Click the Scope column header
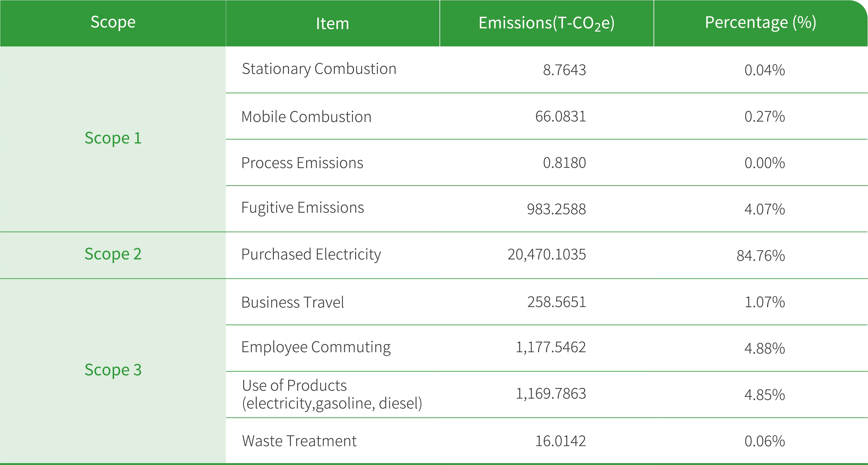Viewport: 868px width, 465px height. coord(113,22)
